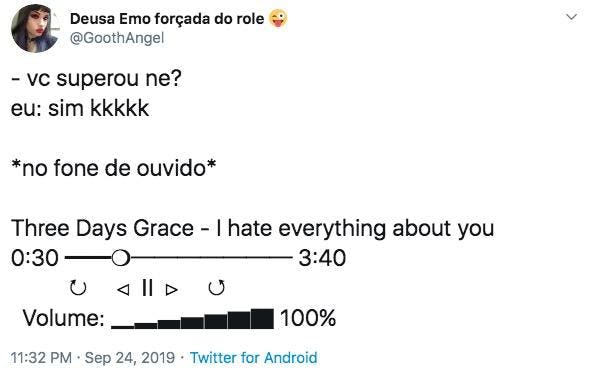The image size is (589, 382).
Task: Click the shortest volume bar segment
Action: click(123, 327)
